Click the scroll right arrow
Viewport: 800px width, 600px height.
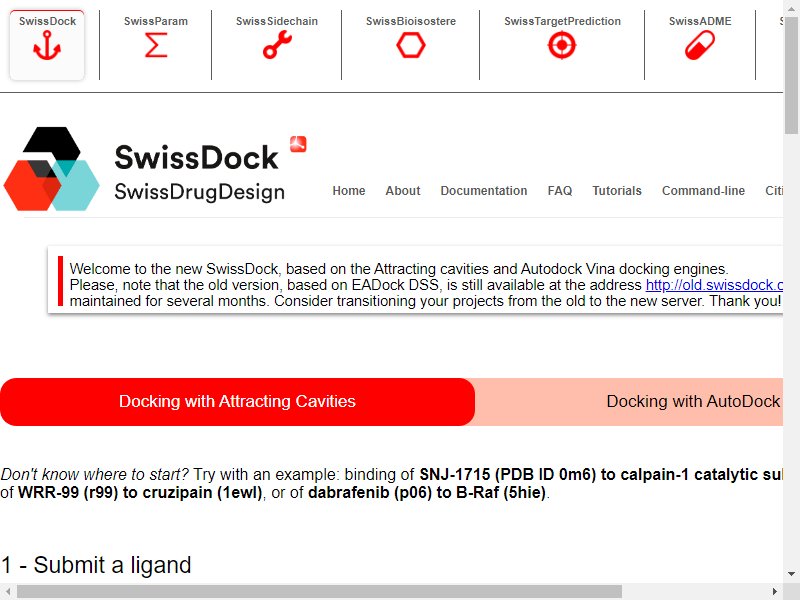click(775, 592)
